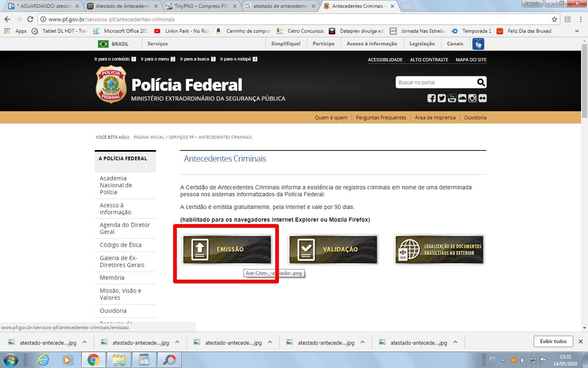The image size is (588, 368).
Task: Click the Legalização de Documentos banner
Action: pyautogui.click(x=439, y=249)
